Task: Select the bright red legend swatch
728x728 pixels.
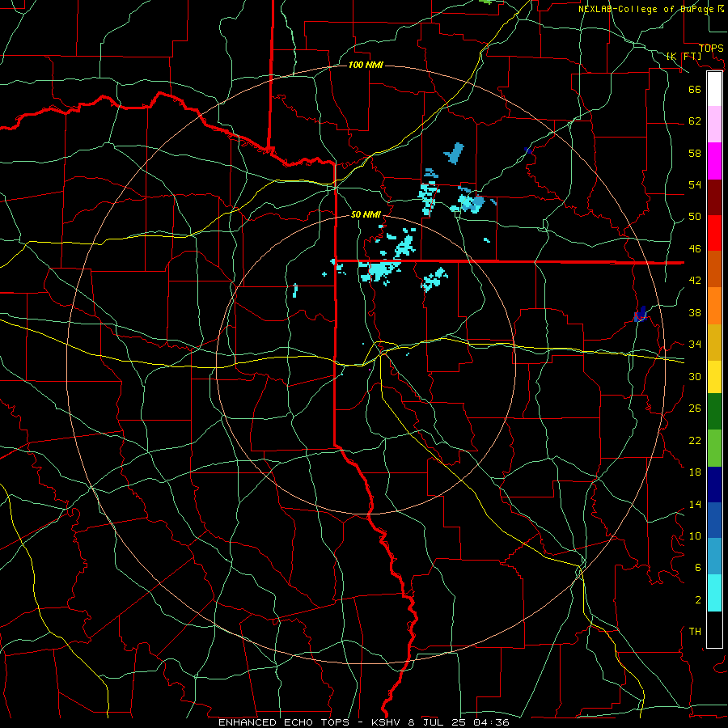Action: click(x=714, y=233)
